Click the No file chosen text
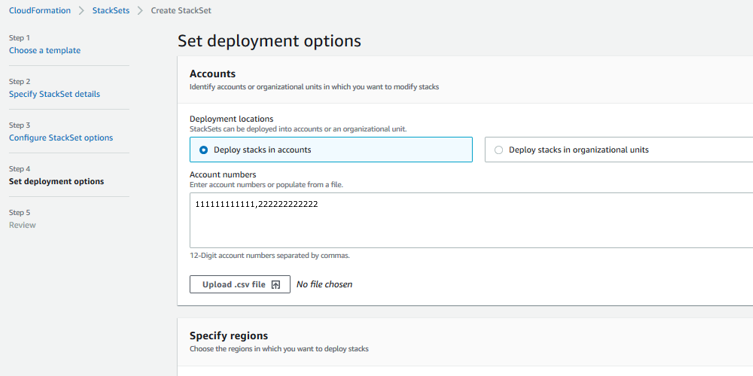753x376 pixels. (x=324, y=284)
